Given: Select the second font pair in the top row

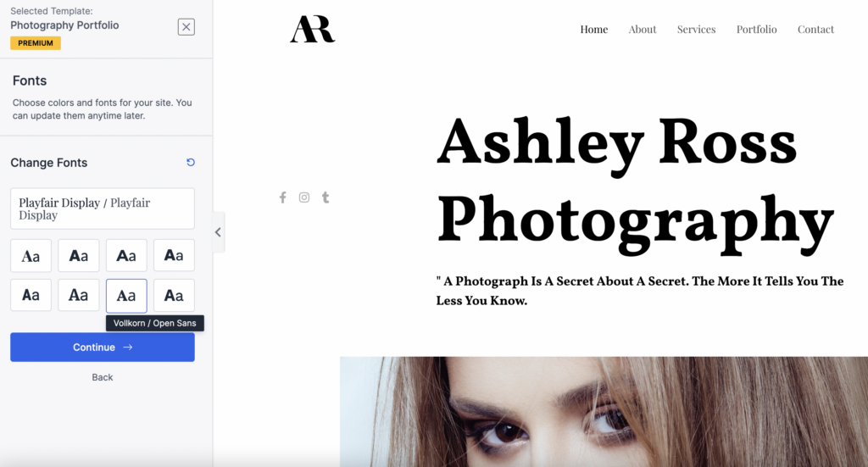Looking at the screenshot, I should pyautogui.click(x=79, y=256).
